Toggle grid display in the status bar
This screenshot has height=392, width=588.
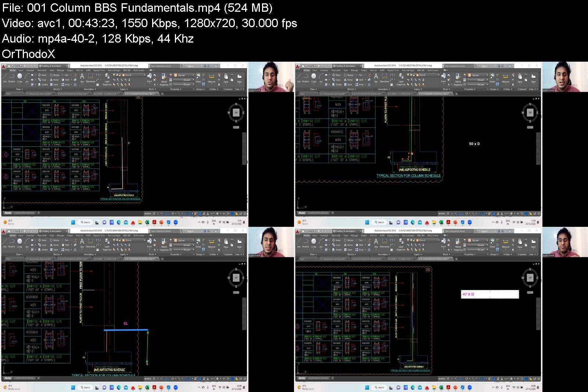(153, 213)
